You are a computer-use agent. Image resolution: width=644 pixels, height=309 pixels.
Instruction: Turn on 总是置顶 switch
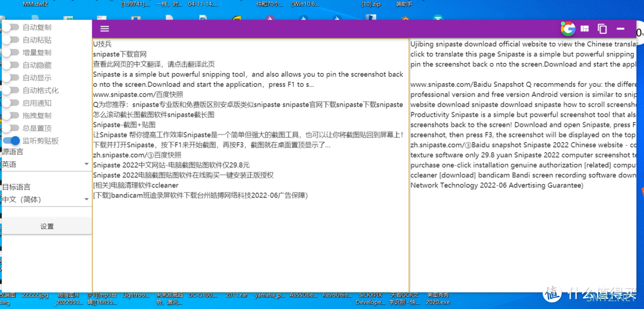tap(11, 128)
